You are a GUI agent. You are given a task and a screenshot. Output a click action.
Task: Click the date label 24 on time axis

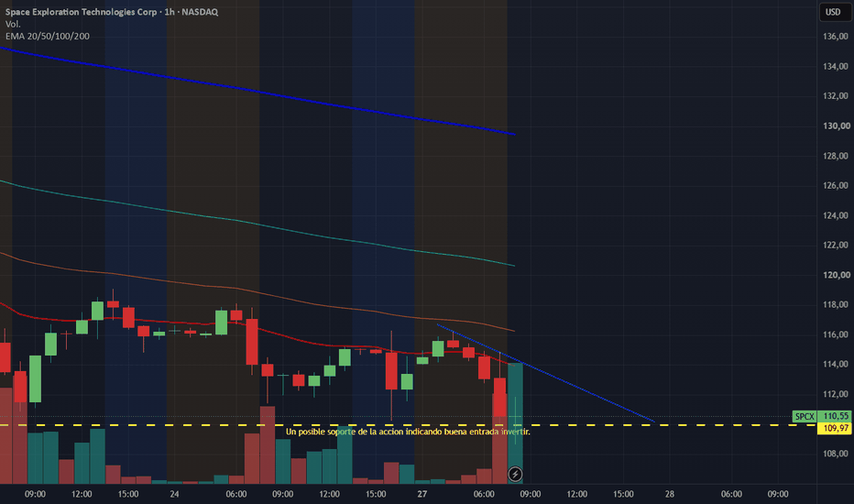174,494
